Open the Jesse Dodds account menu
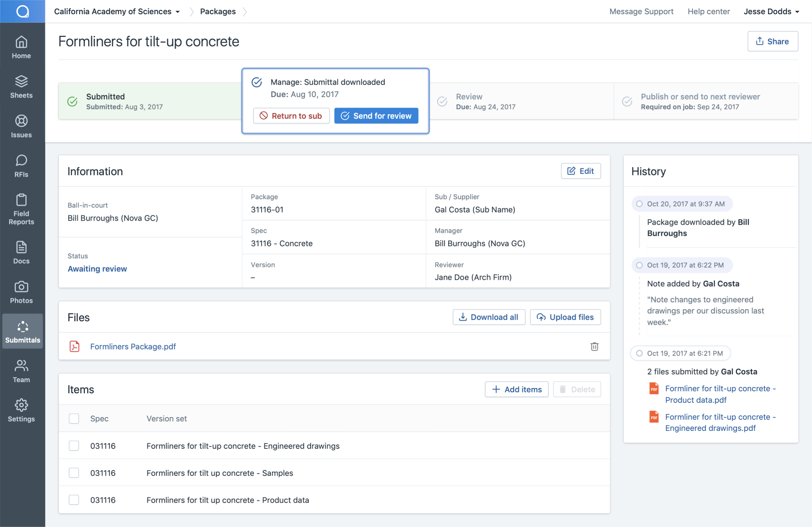This screenshot has width=812, height=527. click(771, 11)
